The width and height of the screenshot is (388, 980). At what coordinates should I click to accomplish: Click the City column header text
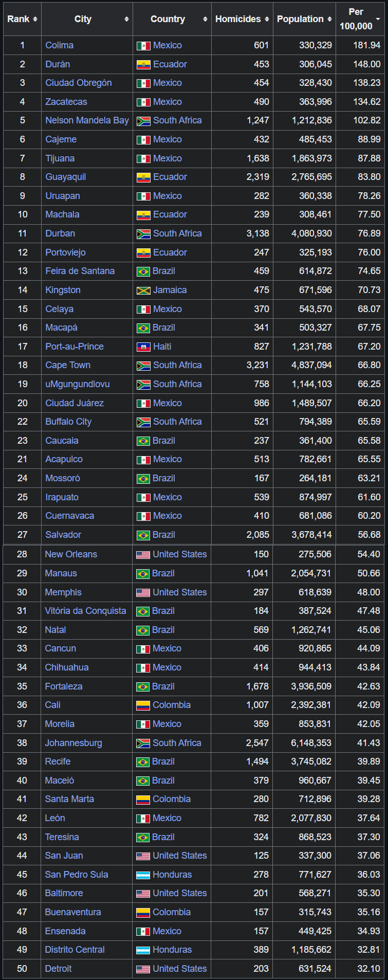[83, 19]
